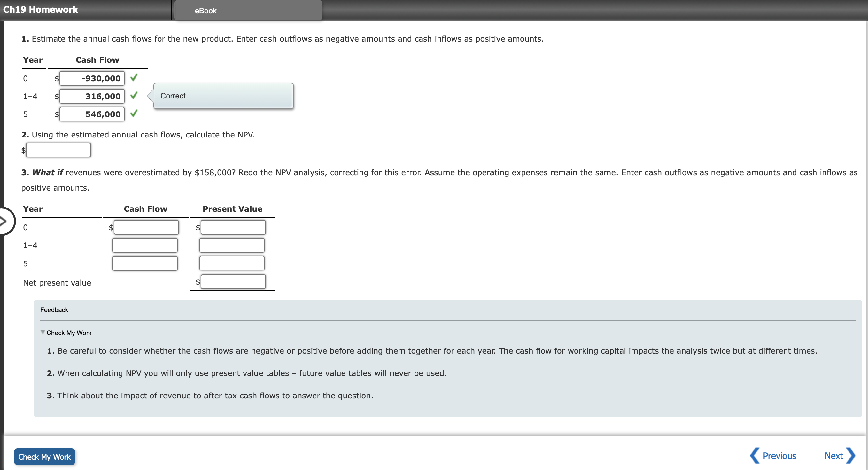Viewport: 868px width, 470px height.
Task: Click the Previous navigation link
Action: (x=780, y=456)
